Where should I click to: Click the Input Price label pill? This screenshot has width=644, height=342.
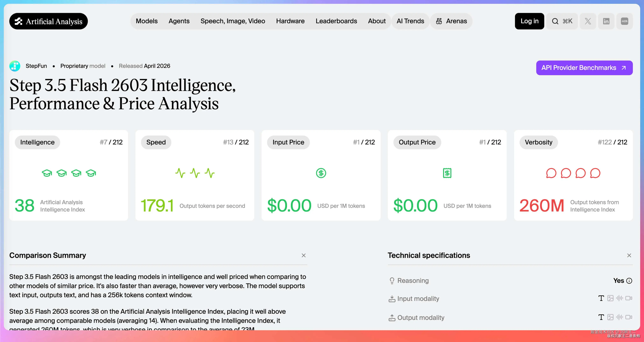288,142
